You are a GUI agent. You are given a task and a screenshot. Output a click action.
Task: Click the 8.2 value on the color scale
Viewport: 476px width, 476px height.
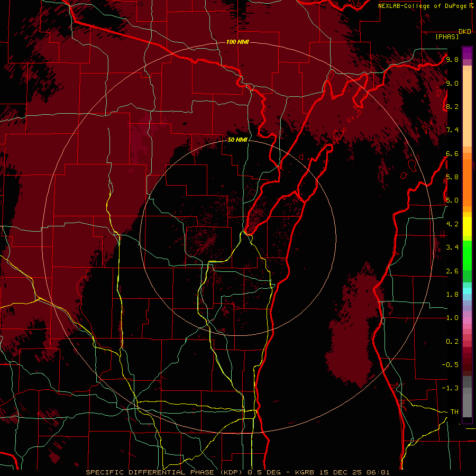(x=452, y=106)
